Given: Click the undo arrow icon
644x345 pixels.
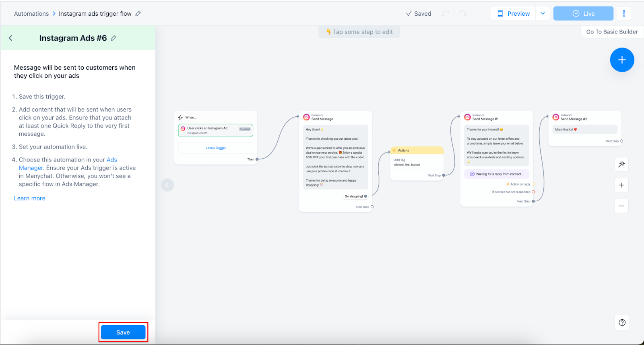Looking at the screenshot, I should [x=445, y=14].
